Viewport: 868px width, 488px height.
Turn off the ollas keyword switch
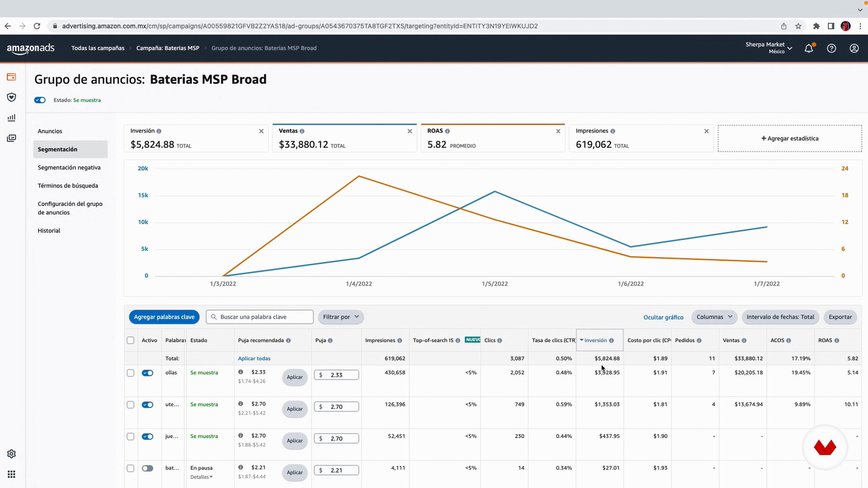click(x=148, y=373)
